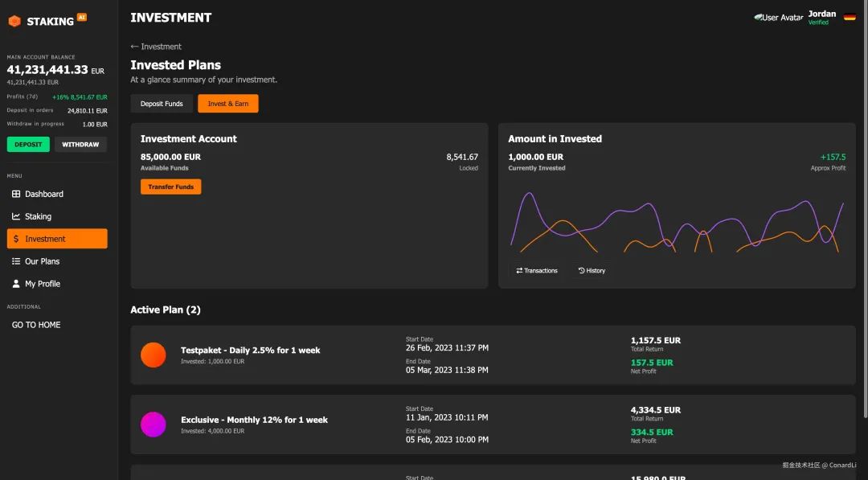
Task: Click the dollar sign Investment icon
Action: click(x=16, y=239)
